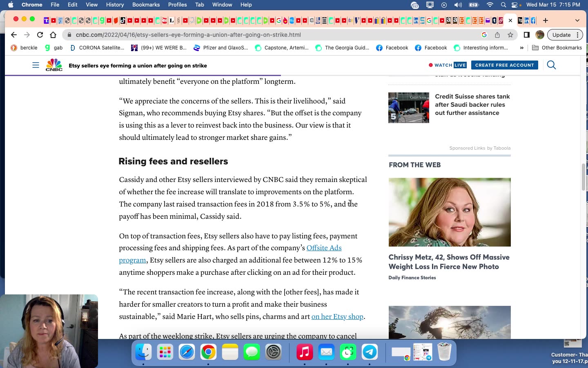Image resolution: width=588 pixels, height=368 pixels.
Task: Open the Apple menu
Action: tap(11, 5)
